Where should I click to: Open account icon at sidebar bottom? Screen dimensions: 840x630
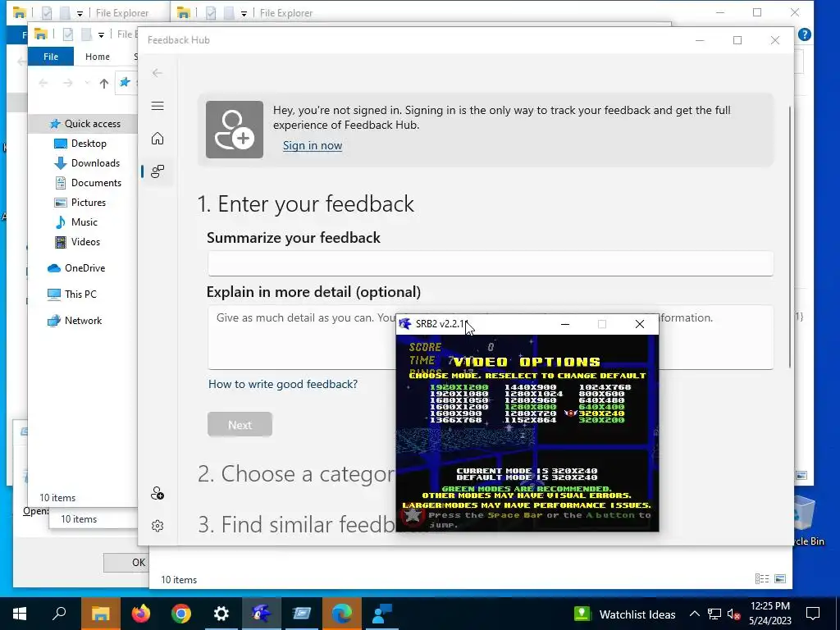pos(157,493)
